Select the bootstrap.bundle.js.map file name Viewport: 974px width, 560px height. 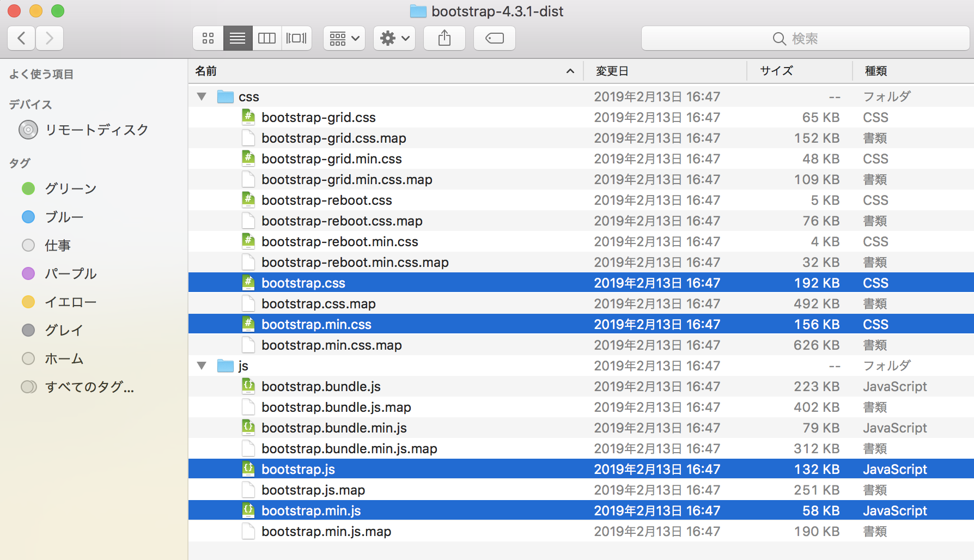pos(336,407)
